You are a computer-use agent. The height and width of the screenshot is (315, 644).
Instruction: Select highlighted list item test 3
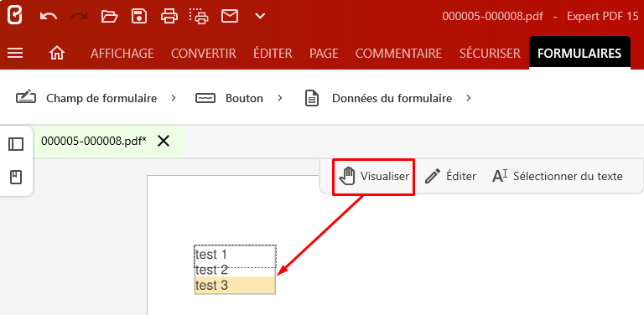(x=235, y=285)
